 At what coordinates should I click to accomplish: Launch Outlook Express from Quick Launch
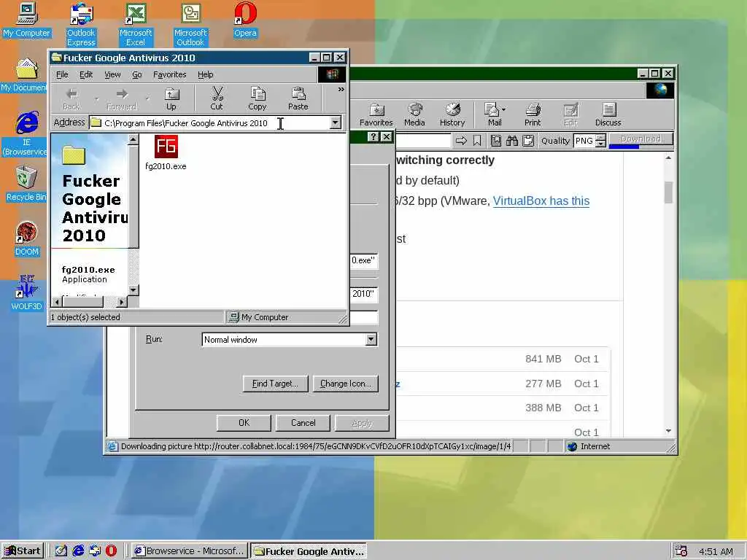point(95,551)
